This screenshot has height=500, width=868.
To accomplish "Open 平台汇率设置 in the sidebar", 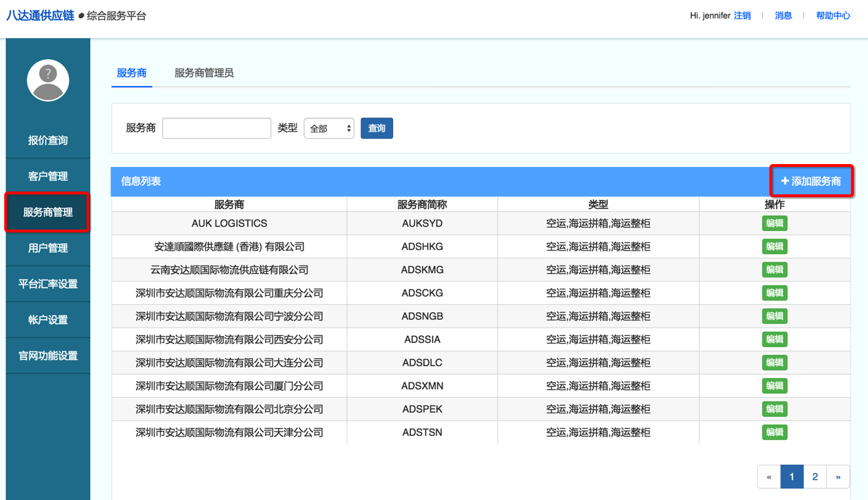I will (48, 284).
